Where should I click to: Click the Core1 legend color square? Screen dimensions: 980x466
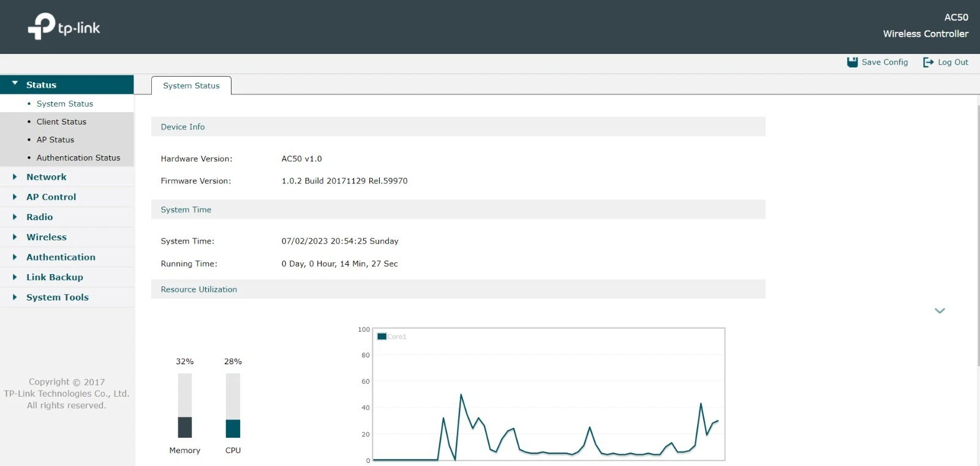point(382,337)
